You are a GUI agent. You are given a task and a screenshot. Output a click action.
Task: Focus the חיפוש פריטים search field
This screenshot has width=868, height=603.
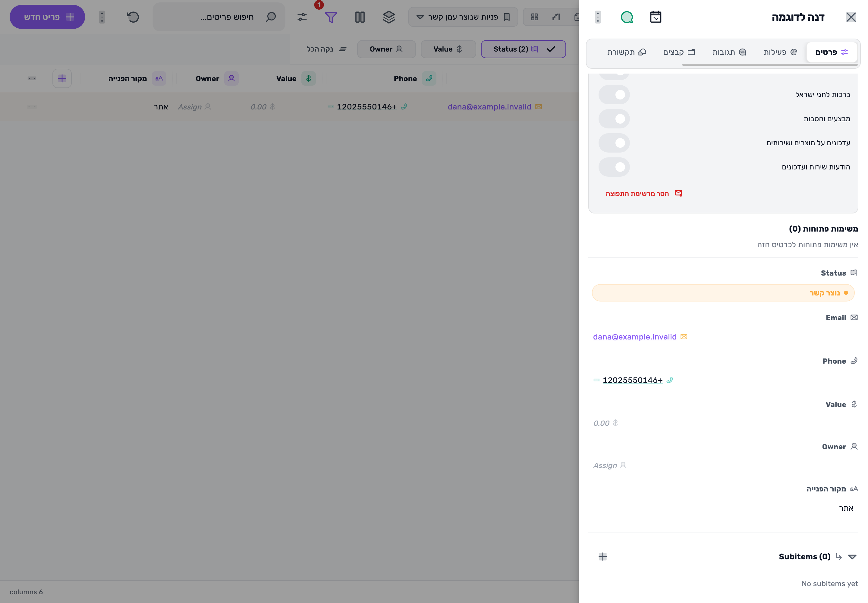219,17
